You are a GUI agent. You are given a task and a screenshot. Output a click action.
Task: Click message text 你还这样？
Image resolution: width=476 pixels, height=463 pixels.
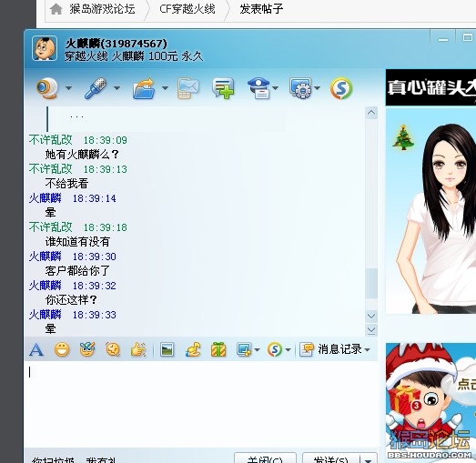pyautogui.click(x=71, y=300)
